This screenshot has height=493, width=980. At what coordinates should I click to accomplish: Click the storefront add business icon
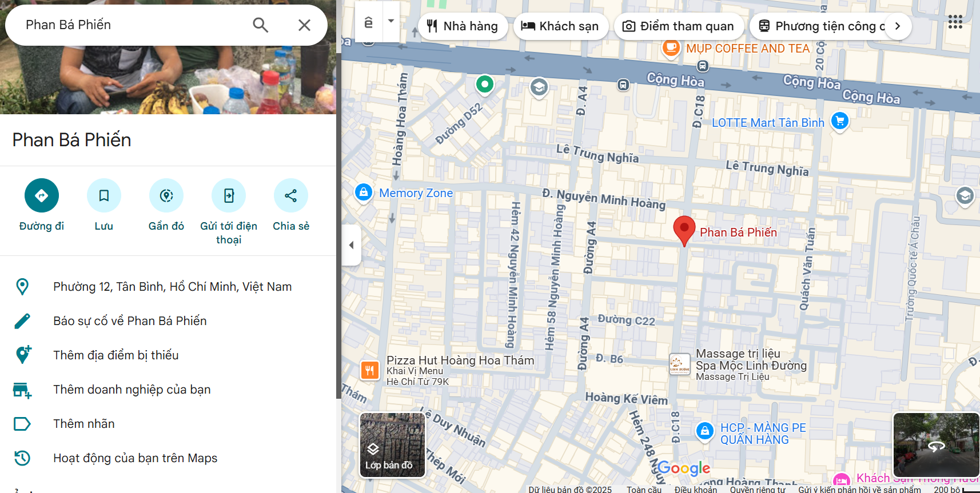22,390
